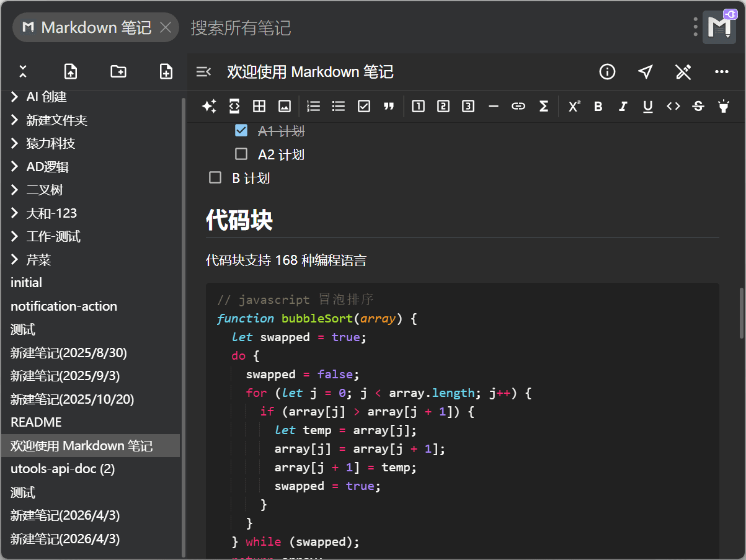Toggle strikethrough formatting
Image resolution: width=746 pixels, height=560 pixels.
click(698, 106)
